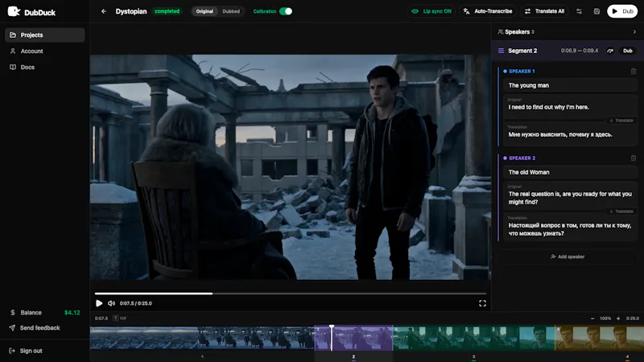The height and width of the screenshot is (362, 644).
Task: Click the playback time 0:07.5 / 0:25.0
Action: [x=135, y=303]
